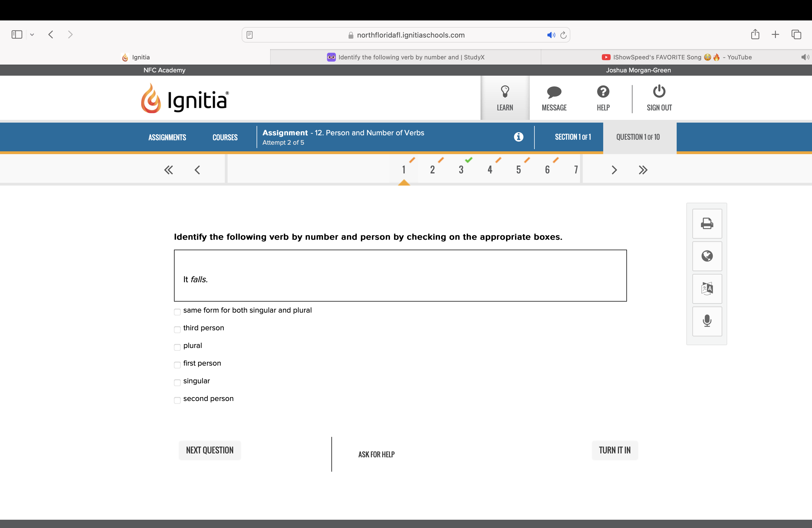Check the 'third person' checkbox
This screenshot has width=812, height=528.
(177, 329)
